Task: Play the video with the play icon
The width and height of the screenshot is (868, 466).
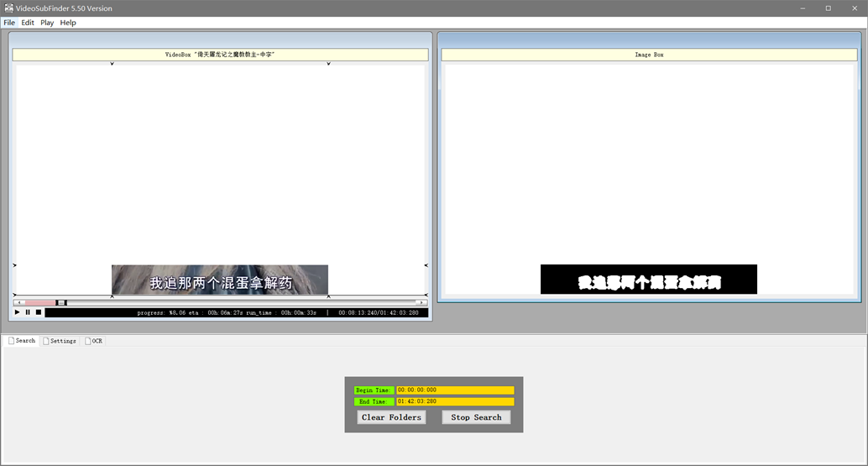Action: tap(17, 312)
